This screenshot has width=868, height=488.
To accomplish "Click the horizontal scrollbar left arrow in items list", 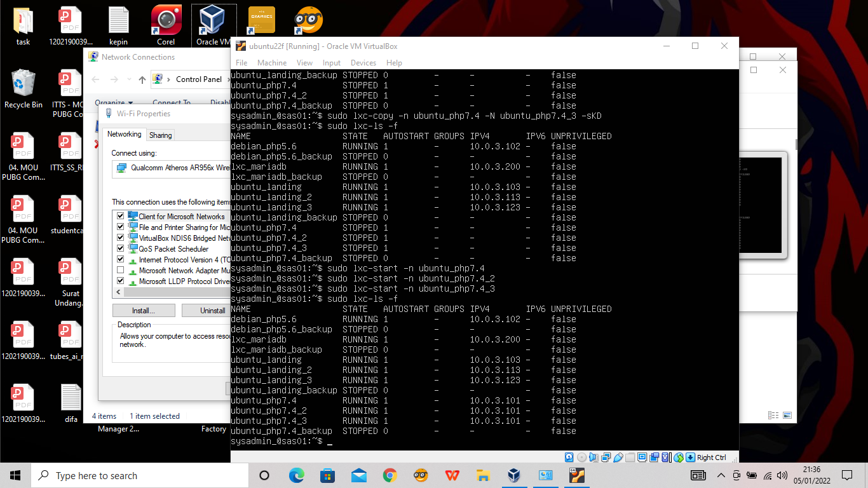I will coord(118,292).
